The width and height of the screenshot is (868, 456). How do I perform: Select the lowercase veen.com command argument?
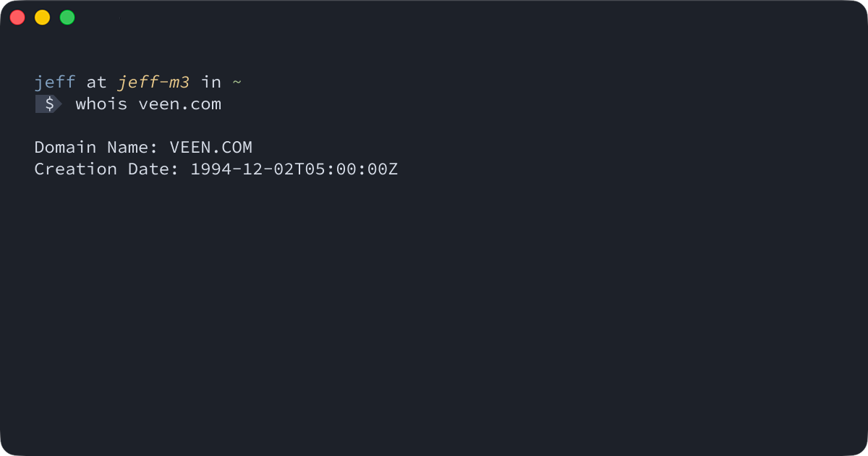(x=179, y=104)
